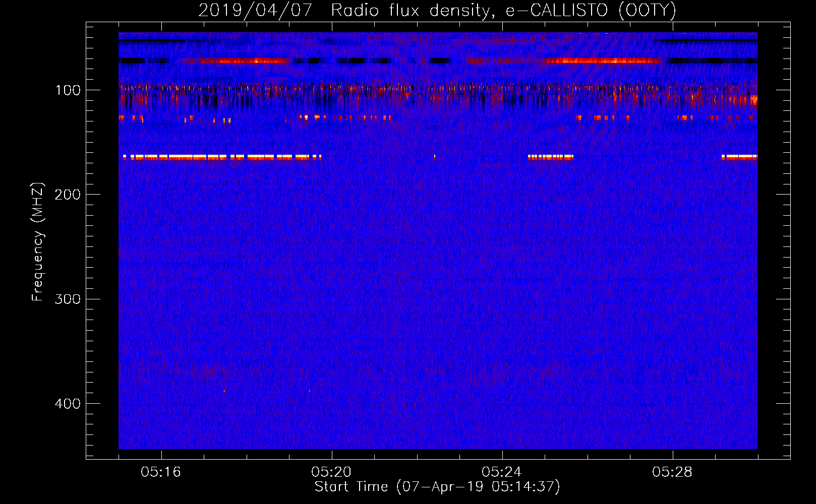Click the "100" frequency tick label
The width and height of the screenshot is (816, 504).
point(68,91)
